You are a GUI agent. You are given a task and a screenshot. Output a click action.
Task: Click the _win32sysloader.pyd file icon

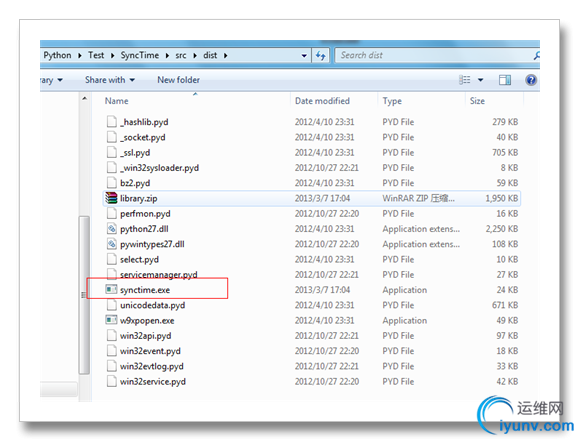click(111, 167)
